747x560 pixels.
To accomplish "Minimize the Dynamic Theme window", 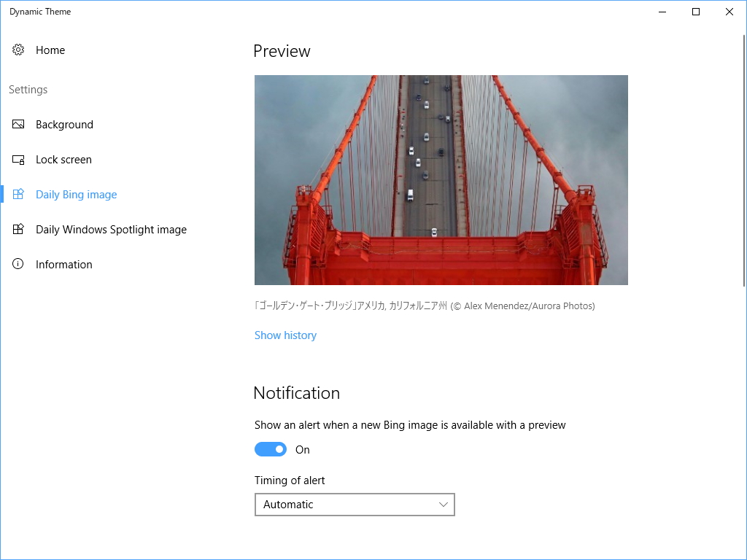I will coord(662,12).
